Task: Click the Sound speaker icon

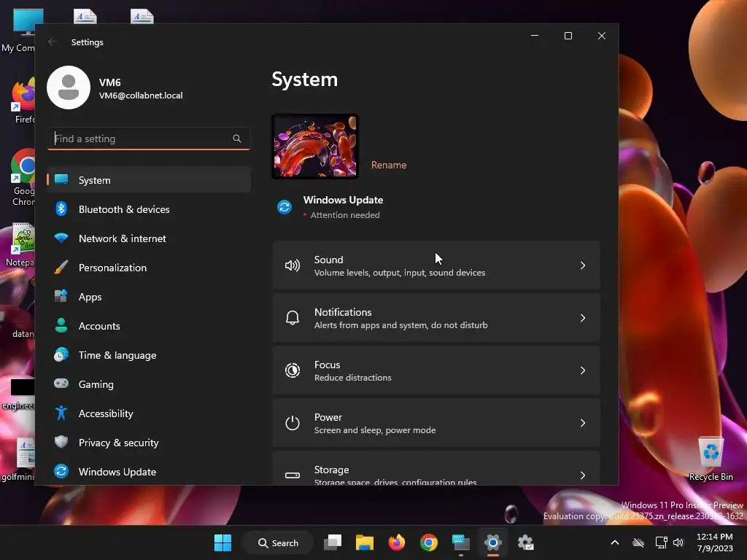Action: (292, 265)
